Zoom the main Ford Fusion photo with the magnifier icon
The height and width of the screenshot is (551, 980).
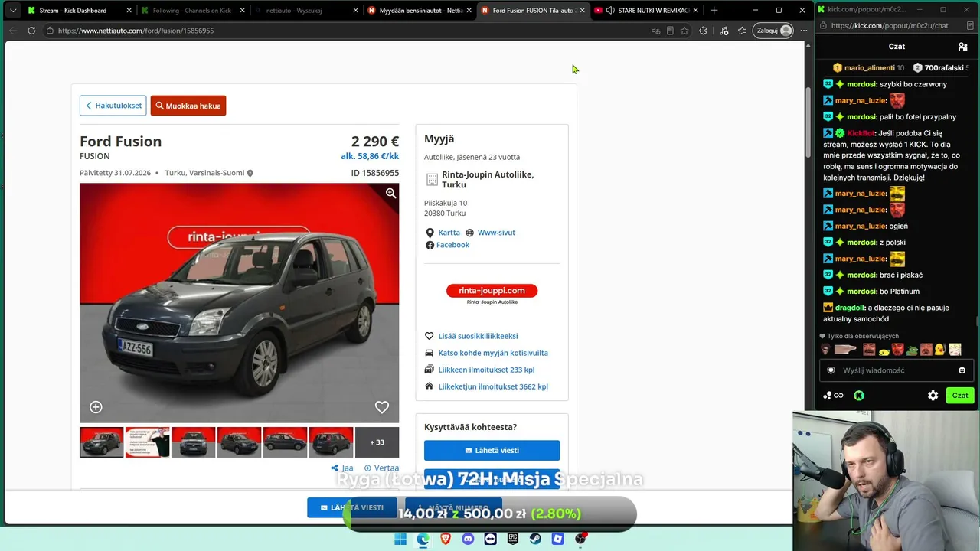pos(390,194)
